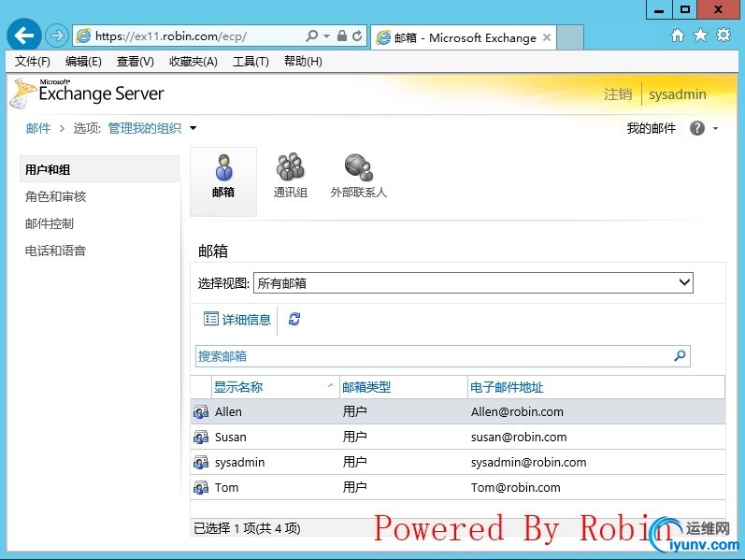The width and height of the screenshot is (745, 560).
Task: Click the 邮箱类型 column header
Action: 404,387
